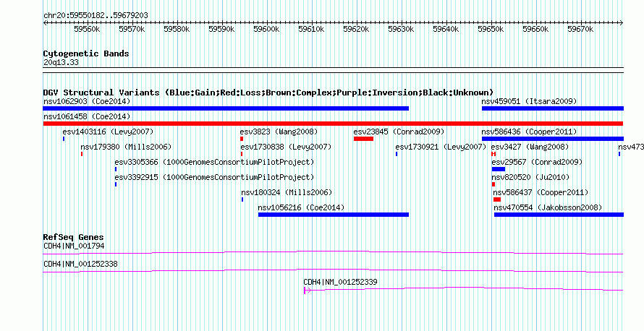Screen dimensions: 644x331
Task: Click the nsv586436 (Cooper2011) label
Action: point(529,132)
